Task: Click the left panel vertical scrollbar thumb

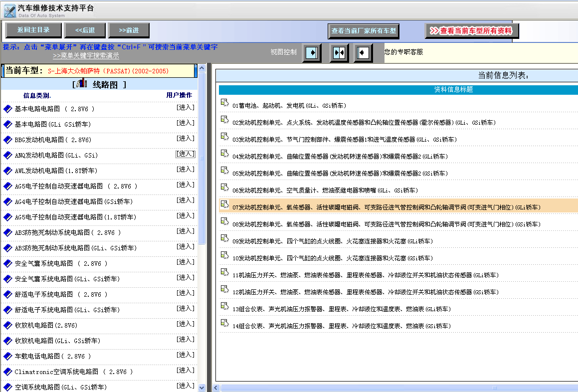Action: [x=201, y=158]
